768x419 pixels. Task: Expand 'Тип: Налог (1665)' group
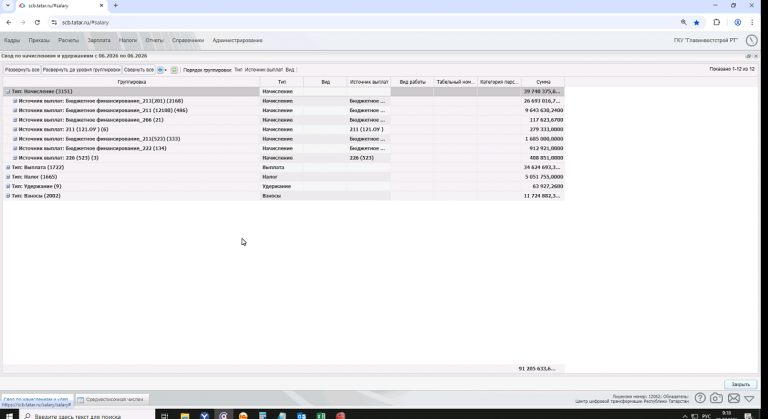[7, 177]
